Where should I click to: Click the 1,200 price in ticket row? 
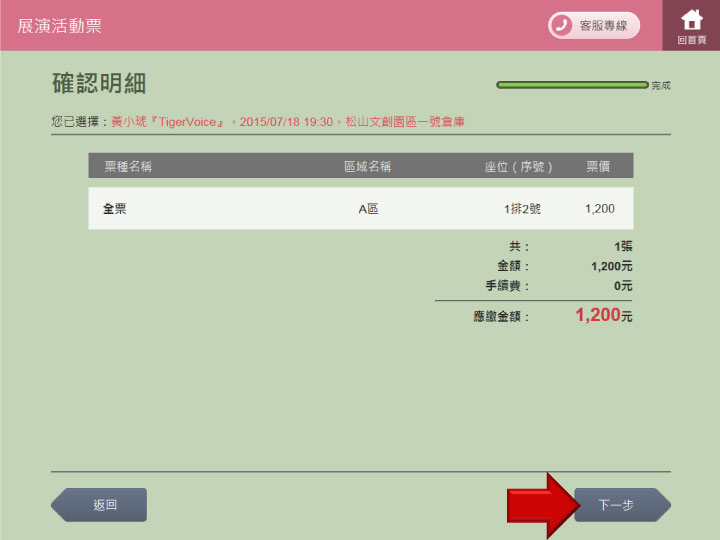point(600,209)
